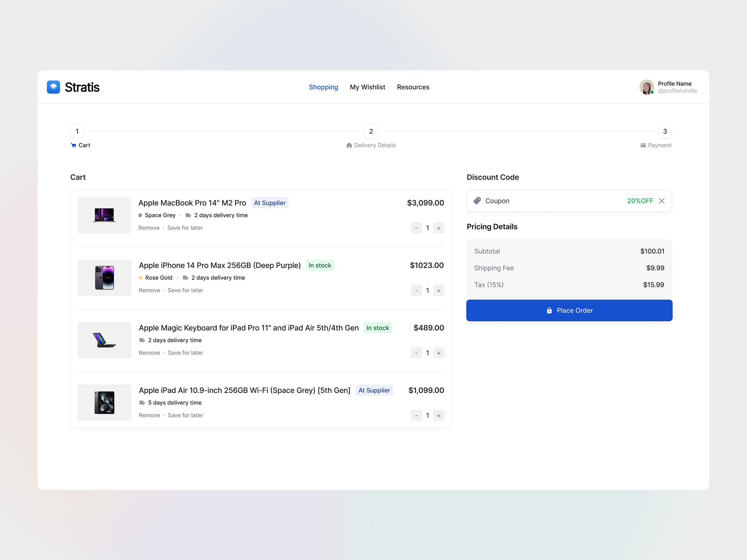Decrease quantity of the MacBook Pro
The height and width of the screenshot is (560, 747).
pos(416,228)
